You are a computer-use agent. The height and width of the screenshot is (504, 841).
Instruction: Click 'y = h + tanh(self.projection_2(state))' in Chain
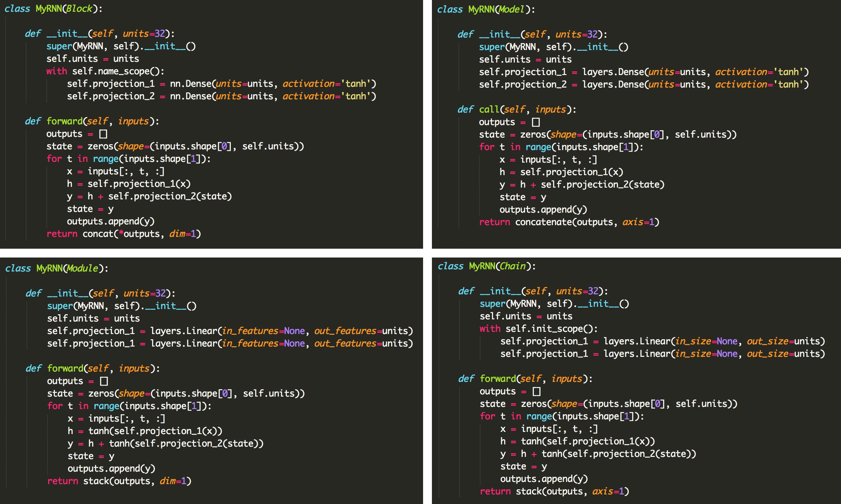point(598,454)
